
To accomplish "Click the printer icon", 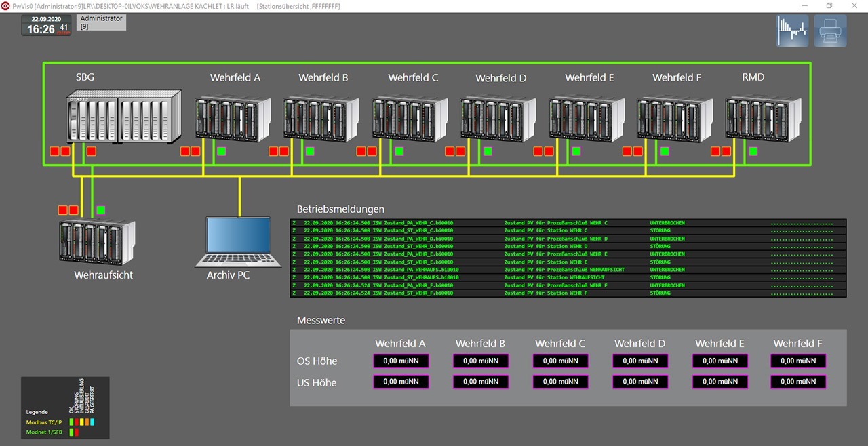I will pos(830,31).
